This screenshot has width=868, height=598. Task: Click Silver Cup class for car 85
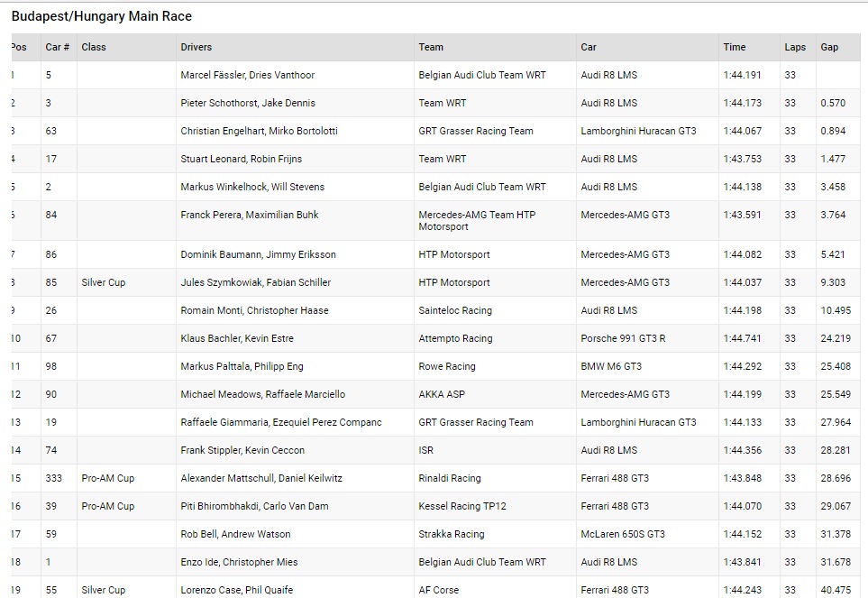click(x=104, y=282)
